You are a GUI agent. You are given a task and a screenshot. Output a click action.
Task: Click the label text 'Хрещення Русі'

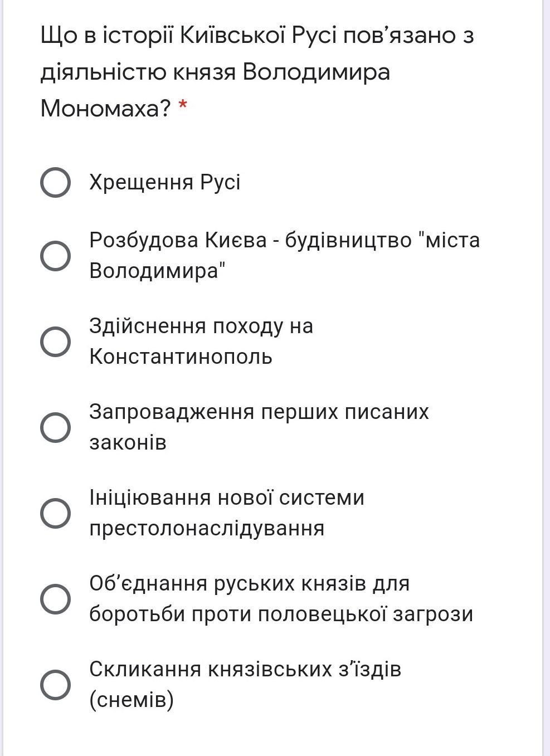click(x=165, y=182)
